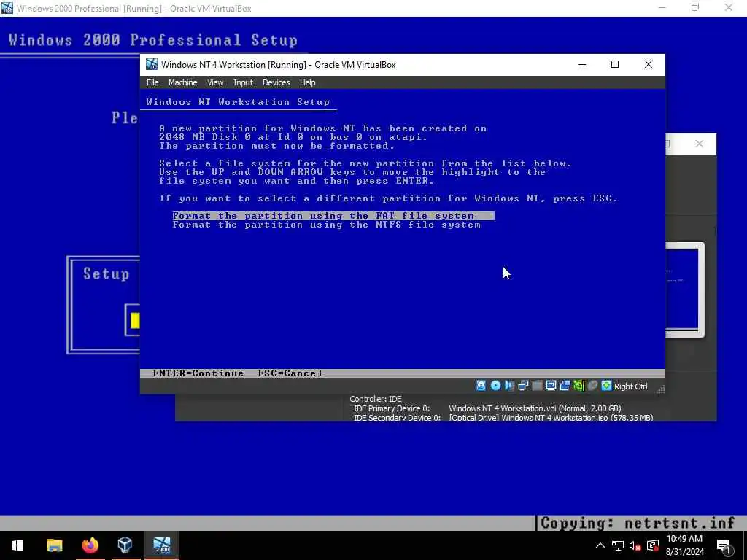
Task: Minimize the Windows NT 4 Workstation window
Action: click(x=582, y=64)
